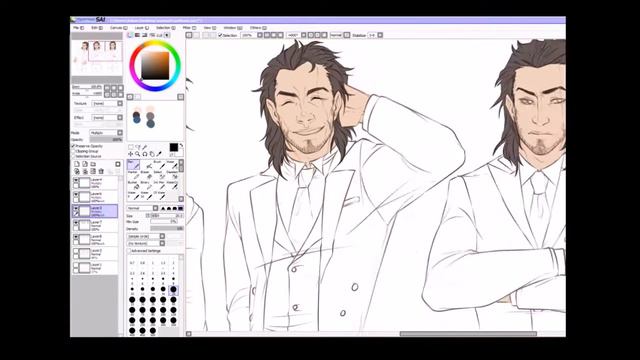Select the Eraser tool in tool tray
Image resolution: width=640 pixels, height=360 pixels.
(x=146, y=175)
